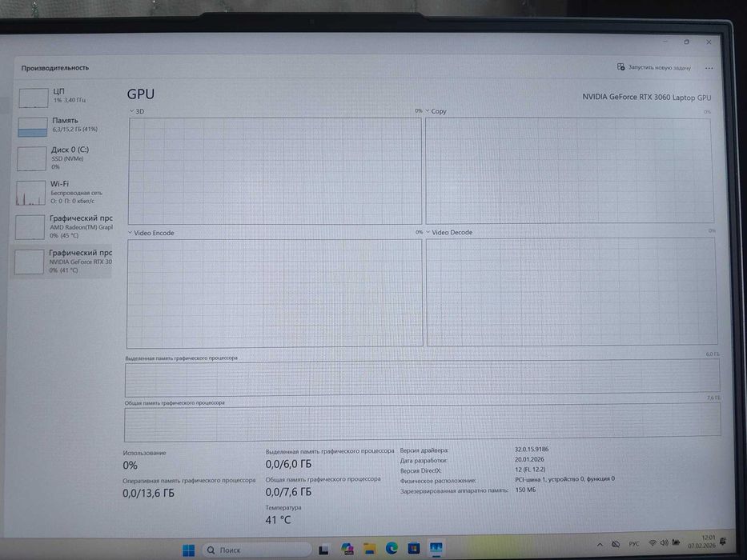Image resolution: width=747 pixels, height=560 pixels.
Task: Minimize the Task Manager window
Action: 665,42
